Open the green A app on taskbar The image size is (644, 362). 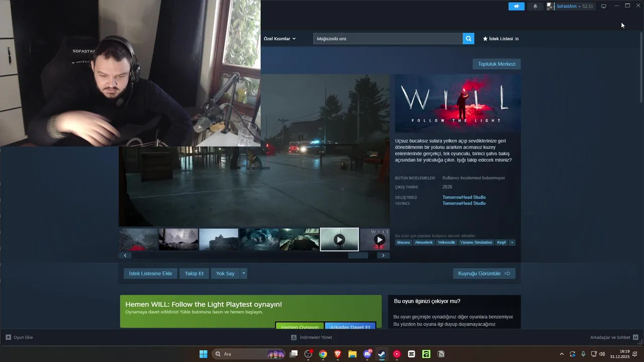426,354
